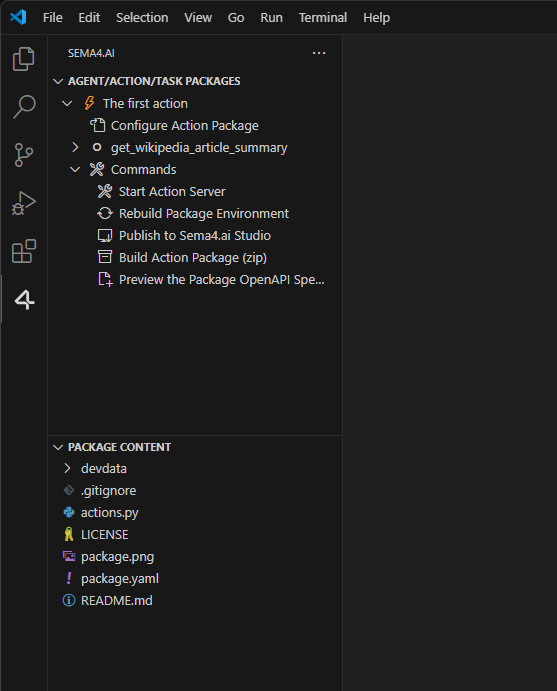Screen dimensions: 557x691
Task: Expand the get_wikipedia_article_summary node
Action: pos(75,147)
